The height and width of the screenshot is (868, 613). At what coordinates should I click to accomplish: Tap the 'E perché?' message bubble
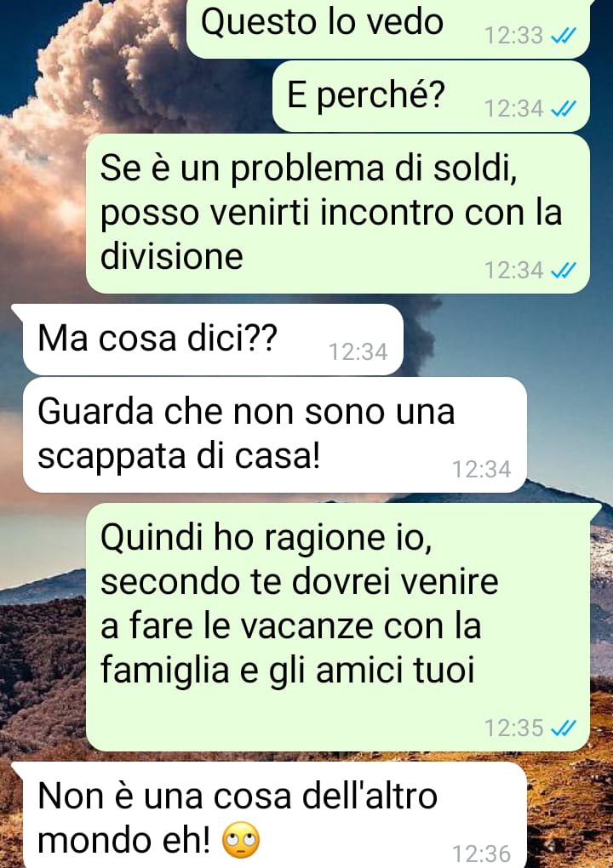tap(431, 96)
